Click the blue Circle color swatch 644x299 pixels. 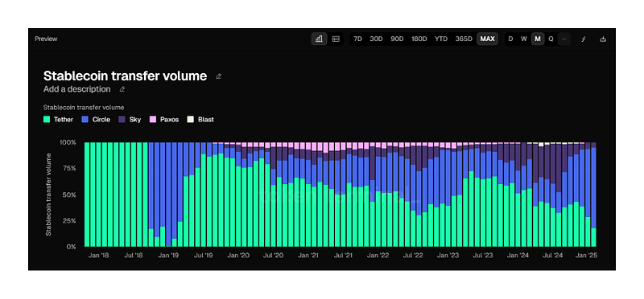coord(85,120)
